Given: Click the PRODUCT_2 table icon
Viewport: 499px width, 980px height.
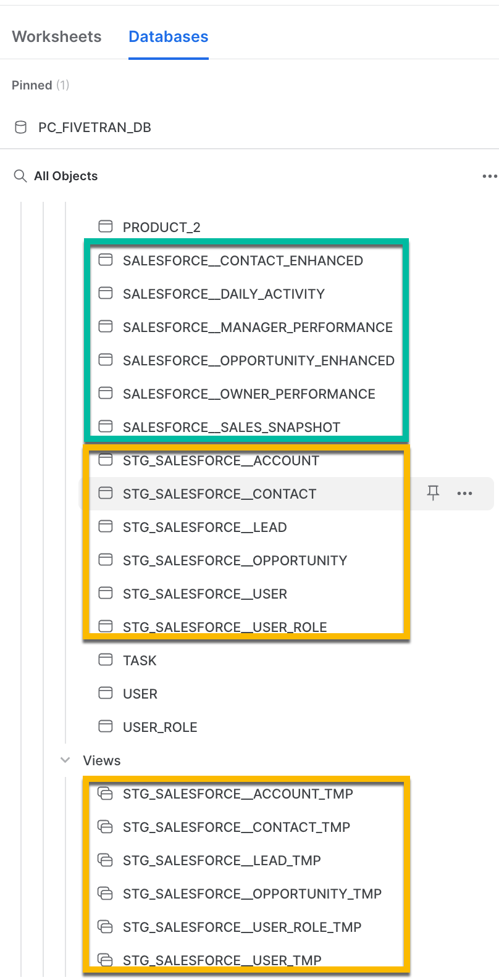Looking at the screenshot, I should pyautogui.click(x=106, y=226).
